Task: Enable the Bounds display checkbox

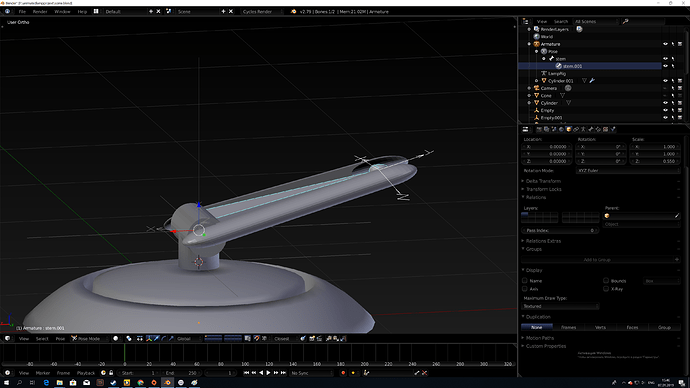Action: (606, 280)
